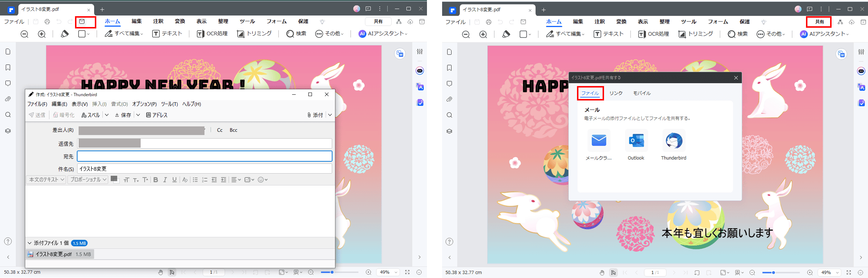This screenshot has width=868, height=278.
Task: Click cloud upload icon in right window title bar area
Action: click(852, 22)
